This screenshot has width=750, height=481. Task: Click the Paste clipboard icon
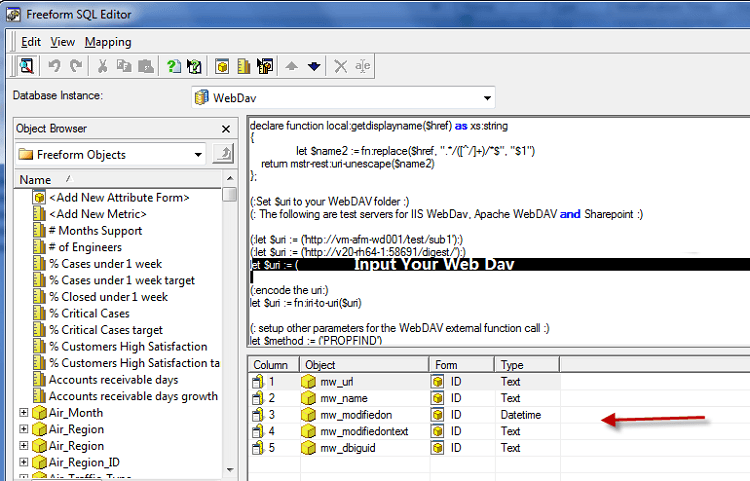(x=145, y=66)
